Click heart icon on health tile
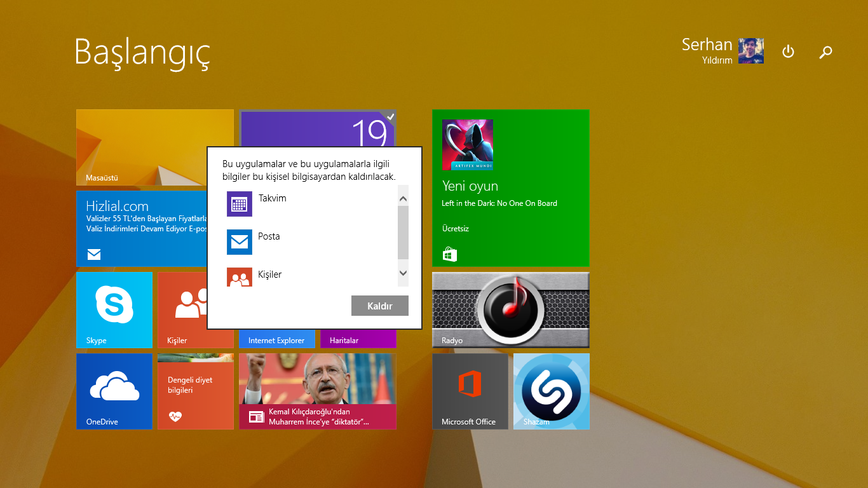This screenshot has width=868, height=488. click(175, 417)
